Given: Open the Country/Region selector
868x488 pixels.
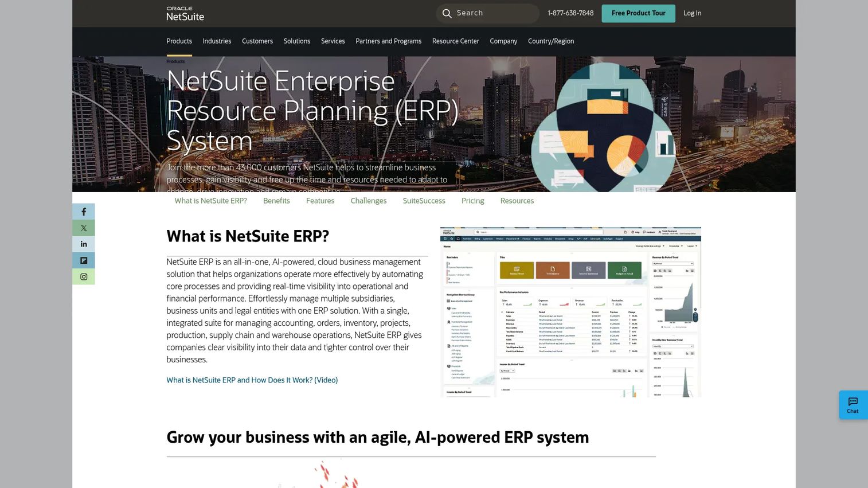Looking at the screenshot, I should point(551,41).
